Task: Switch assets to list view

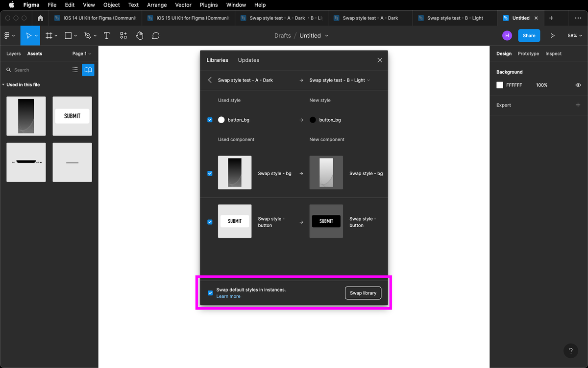Action: (x=75, y=70)
